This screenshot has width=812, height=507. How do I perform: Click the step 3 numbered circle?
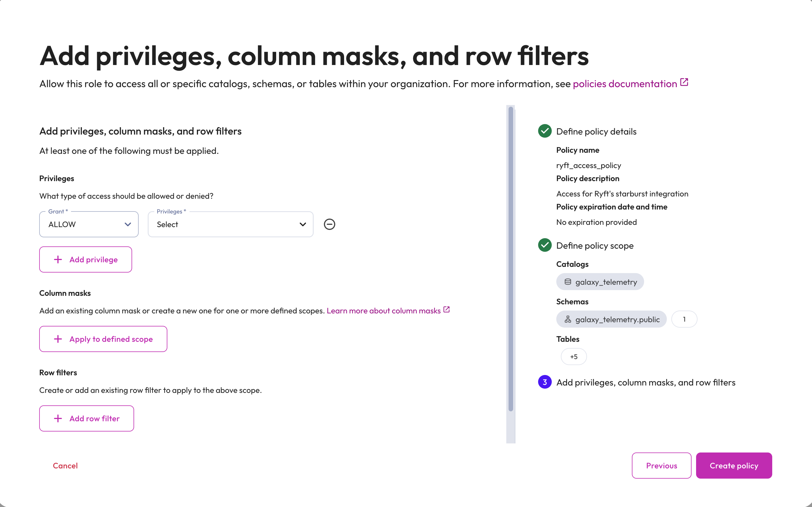[545, 382]
